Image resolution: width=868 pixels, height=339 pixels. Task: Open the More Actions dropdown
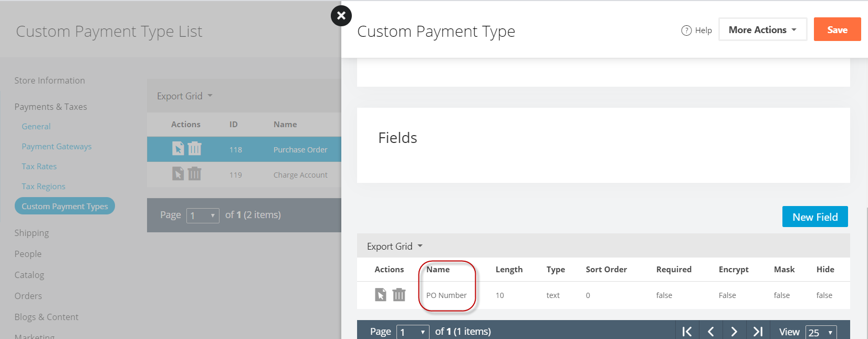(762, 30)
